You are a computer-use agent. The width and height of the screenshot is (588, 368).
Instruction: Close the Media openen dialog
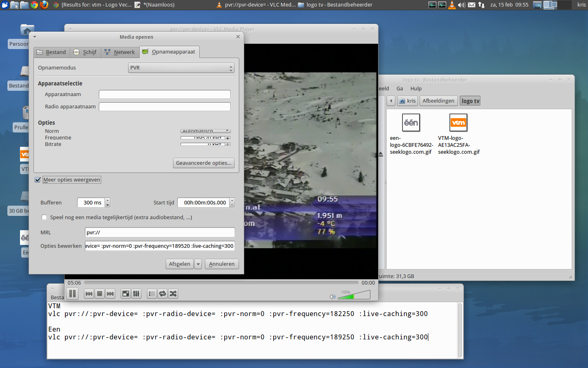(238, 37)
